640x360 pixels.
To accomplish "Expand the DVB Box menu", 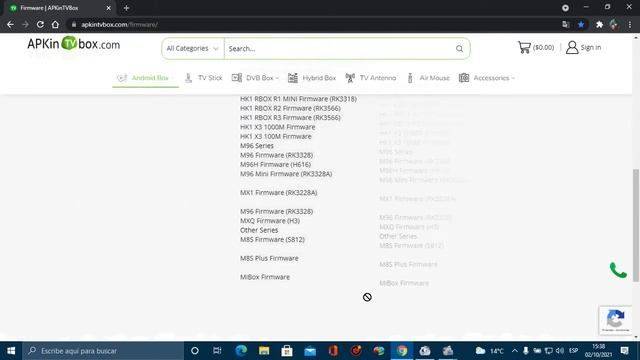I will 255,78.
